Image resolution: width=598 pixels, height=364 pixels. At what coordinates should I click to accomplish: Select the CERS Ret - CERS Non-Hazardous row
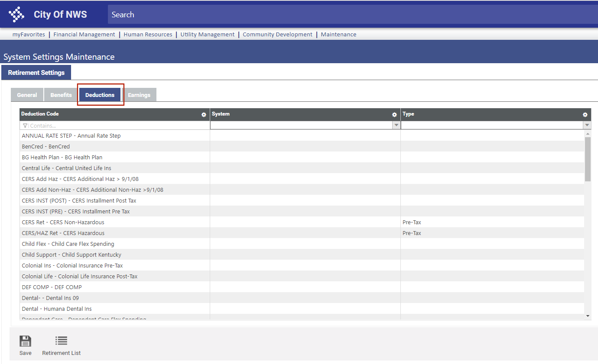tap(63, 222)
